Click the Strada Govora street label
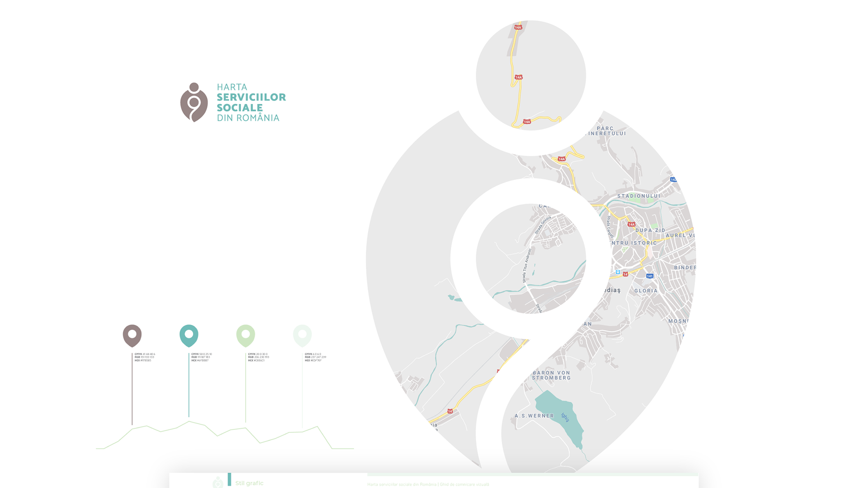868x488 pixels. pyautogui.click(x=543, y=225)
